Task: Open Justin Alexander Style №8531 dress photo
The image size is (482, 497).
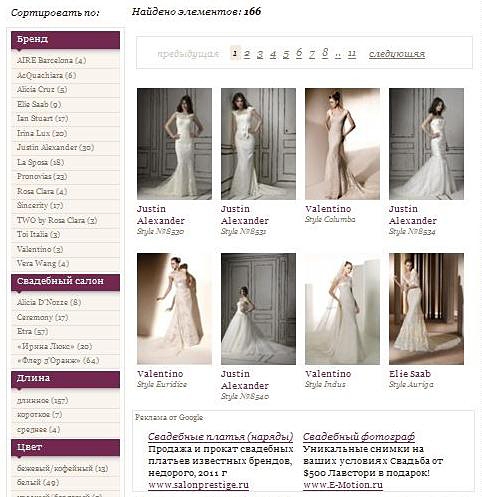Action: (x=258, y=144)
